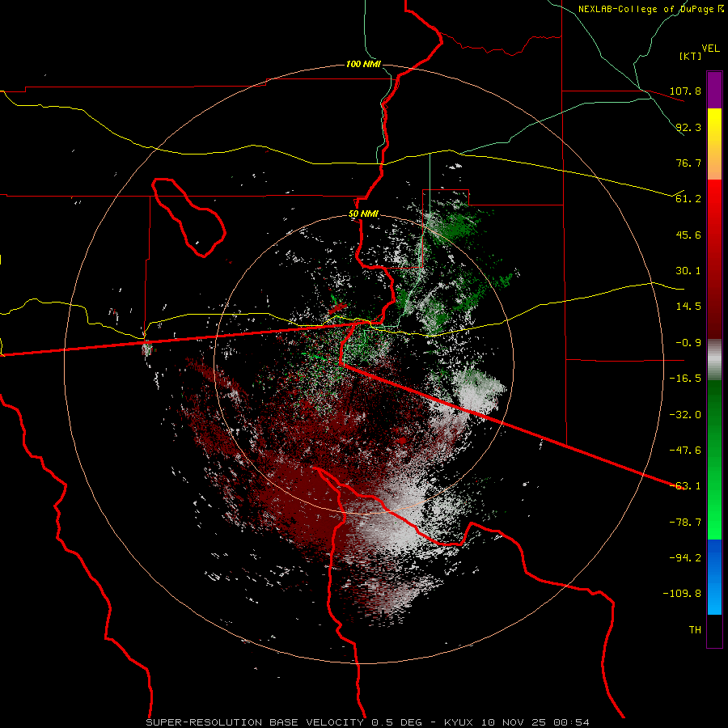This screenshot has height=728, width=728.
Task: Click the purple segment of the color bar
Action: pos(714,90)
